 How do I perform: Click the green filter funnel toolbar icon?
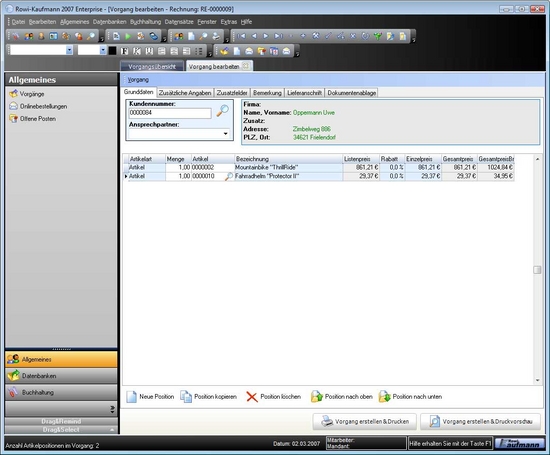coord(377,36)
